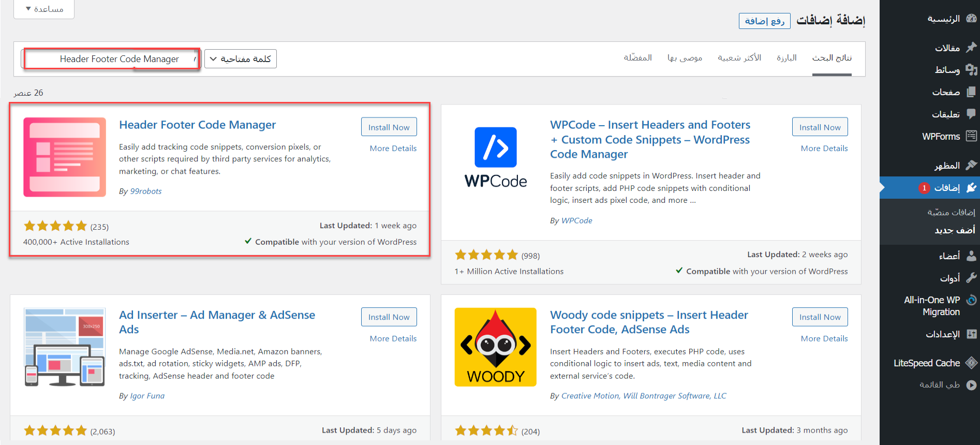Open More Details for WPCode plugin
Screen dimensions: 980x445
[824, 149]
